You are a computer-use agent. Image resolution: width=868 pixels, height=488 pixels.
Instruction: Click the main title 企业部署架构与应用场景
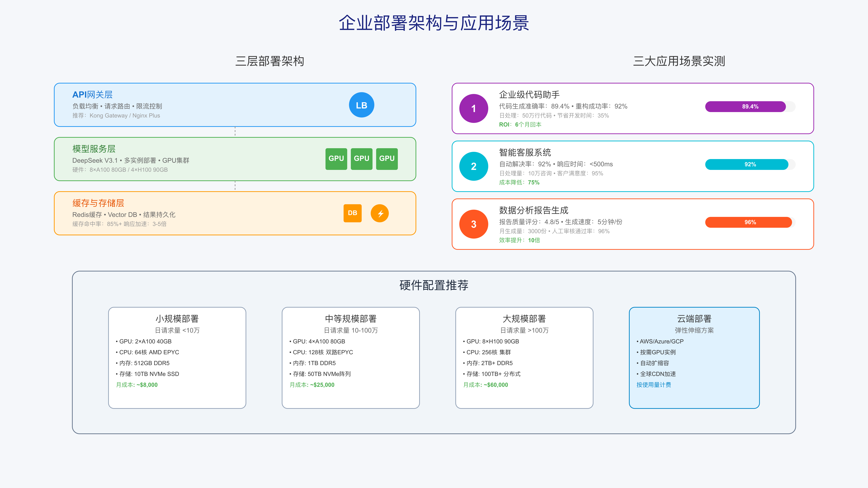[434, 23]
